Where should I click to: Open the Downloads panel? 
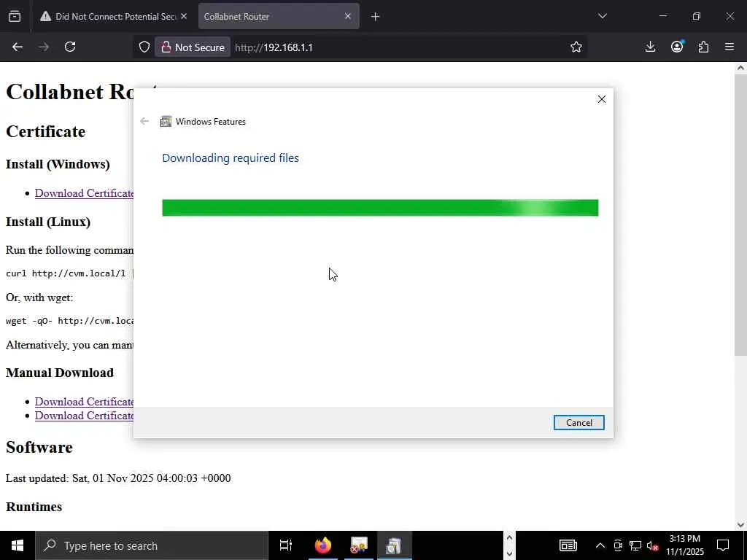650,47
